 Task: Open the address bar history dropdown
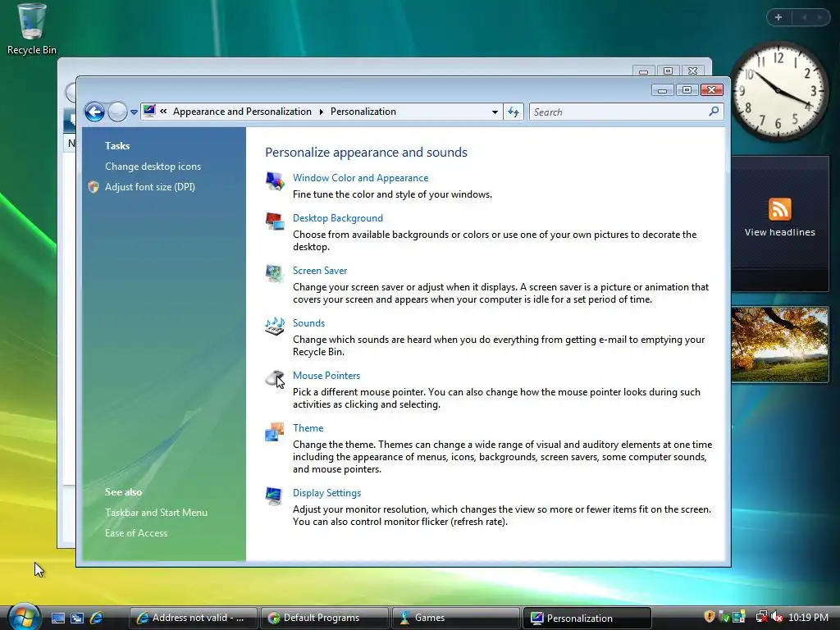pyautogui.click(x=495, y=112)
